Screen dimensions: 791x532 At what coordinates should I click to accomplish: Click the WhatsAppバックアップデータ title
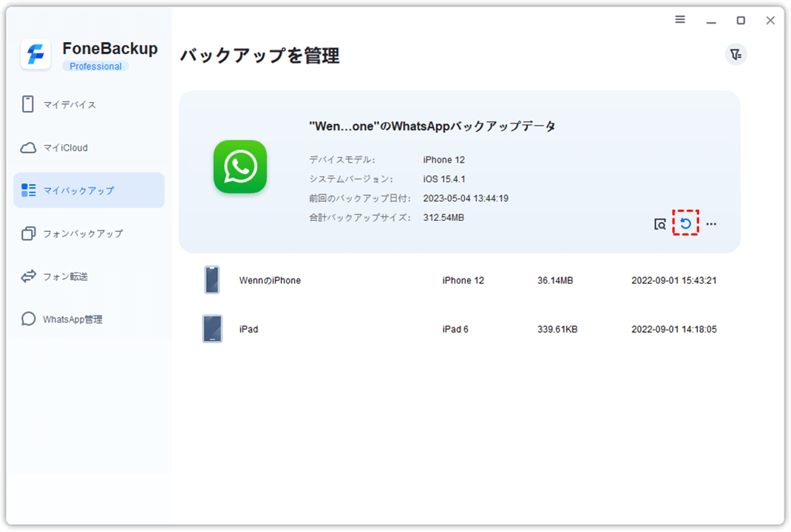[432, 126]
